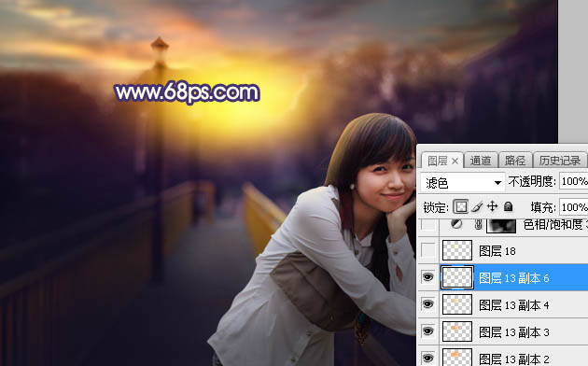This screenshot has height=366, width=588.
Task: Toggle lock image pixels brush icon
Action: coord(477,206)
